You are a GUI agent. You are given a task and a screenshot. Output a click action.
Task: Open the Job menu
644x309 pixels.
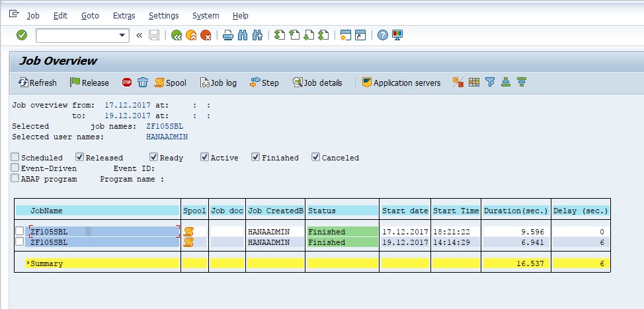pyautogui.click(x=33, y=16)
